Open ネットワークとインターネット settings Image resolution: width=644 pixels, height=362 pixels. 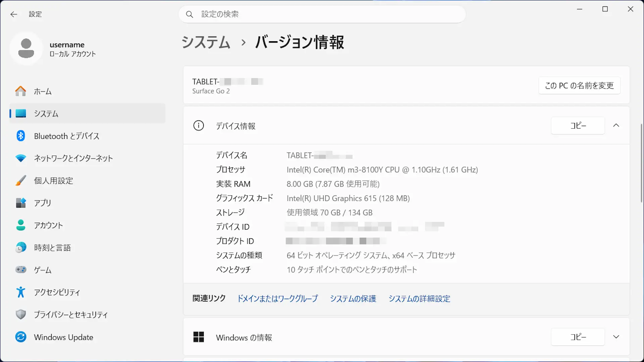pyautogui.click(x=88, y=158)
